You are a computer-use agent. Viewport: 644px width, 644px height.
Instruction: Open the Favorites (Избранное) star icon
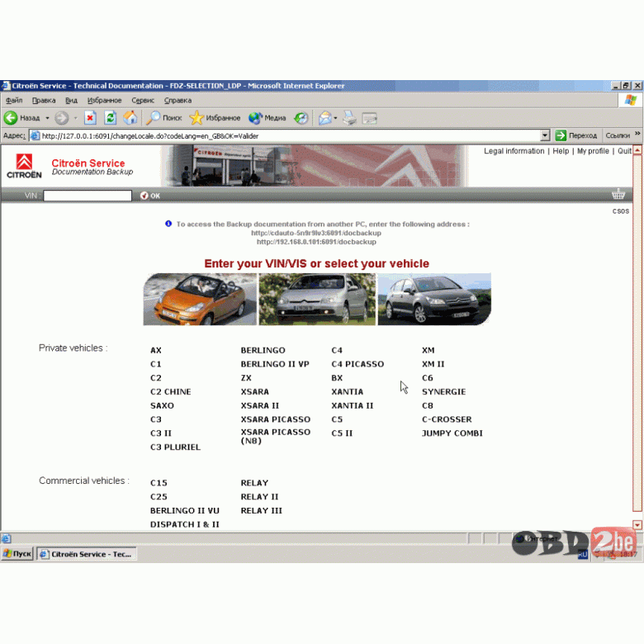coord(197,118)
